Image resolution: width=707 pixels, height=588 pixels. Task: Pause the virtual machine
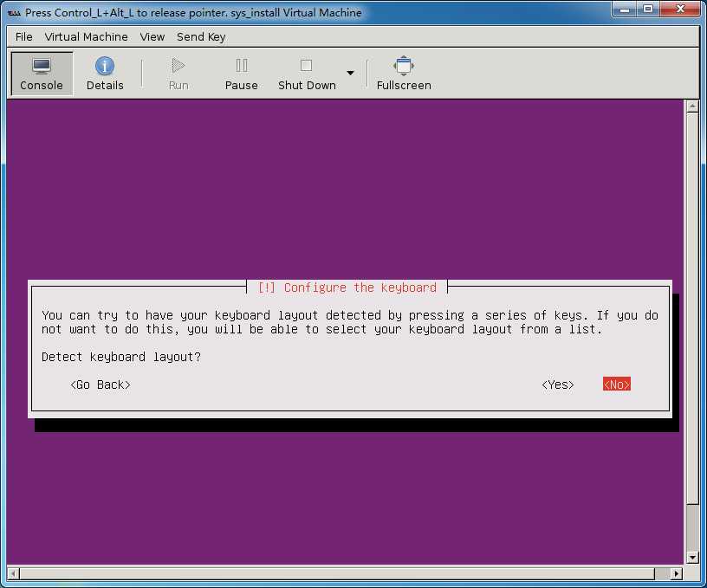(x=241, y=74)
